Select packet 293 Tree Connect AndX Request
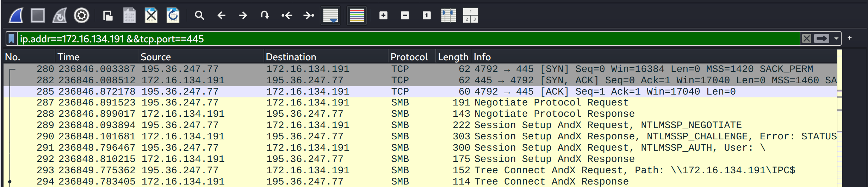Screen dimensions: 868x187 click(420, 170)
